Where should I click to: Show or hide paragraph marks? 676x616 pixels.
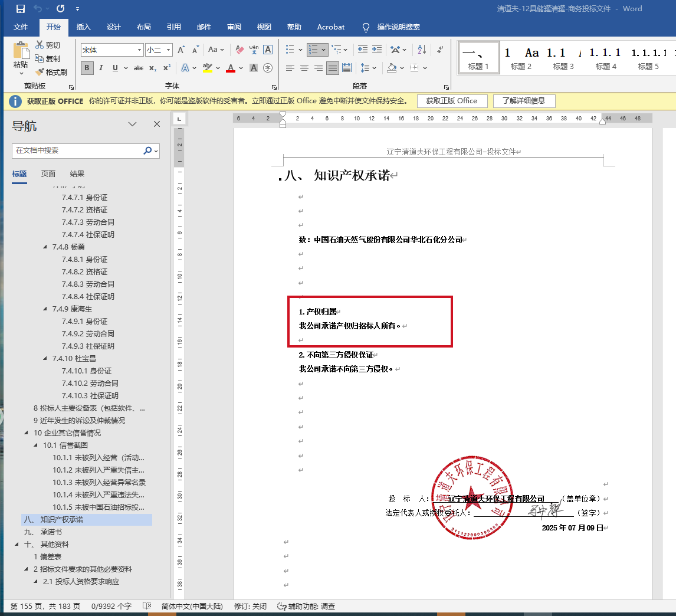tap(439, 50)
